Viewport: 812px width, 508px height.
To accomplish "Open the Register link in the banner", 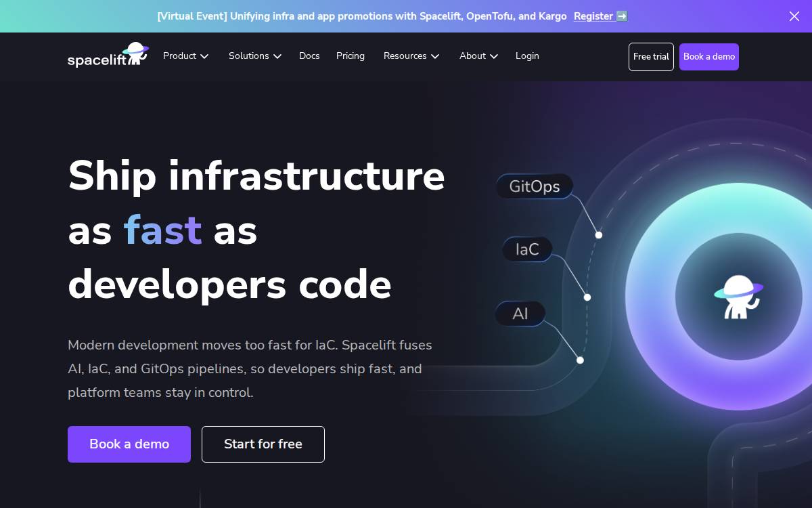I will click(x=600, y=16).
